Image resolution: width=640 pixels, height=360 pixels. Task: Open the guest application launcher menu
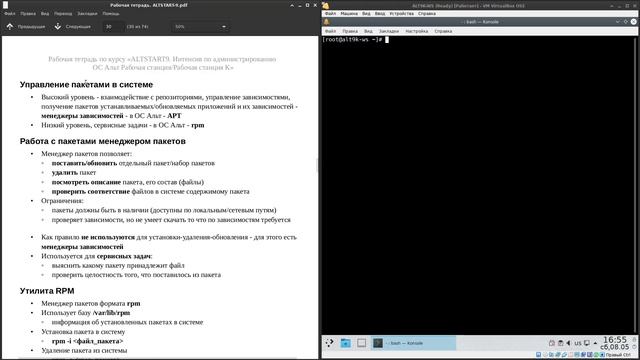coord(329,343)
